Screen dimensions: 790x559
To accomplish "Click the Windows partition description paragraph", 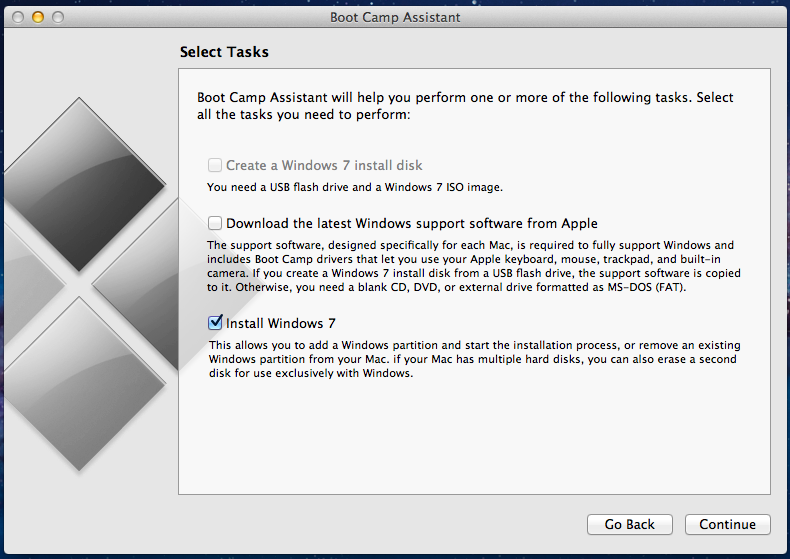I will coord(475,359).
